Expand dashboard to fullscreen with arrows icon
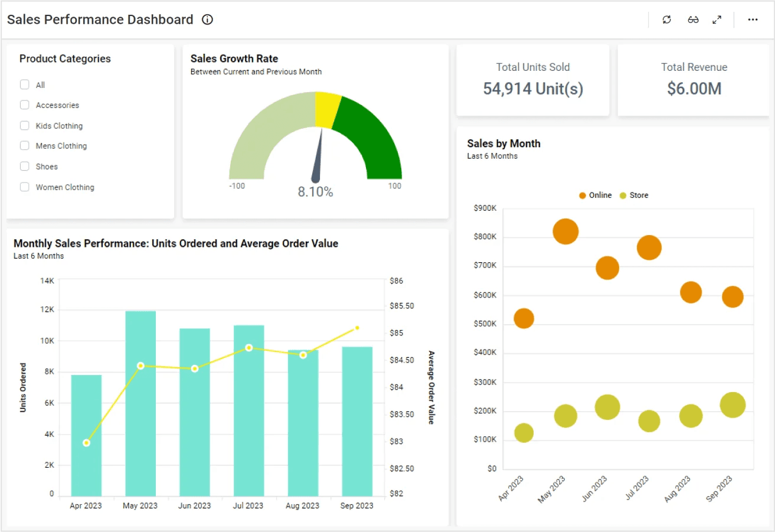 (717, 19)
